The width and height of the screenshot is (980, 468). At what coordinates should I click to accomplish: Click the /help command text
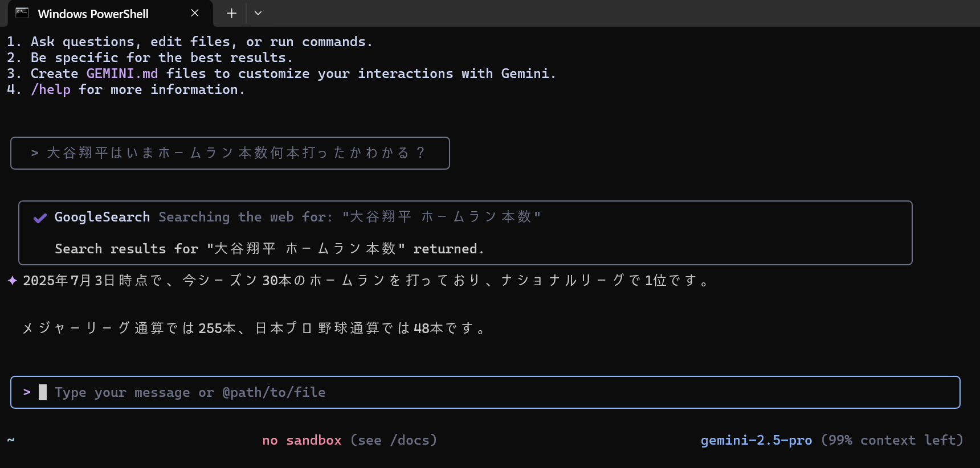[51, 89]
